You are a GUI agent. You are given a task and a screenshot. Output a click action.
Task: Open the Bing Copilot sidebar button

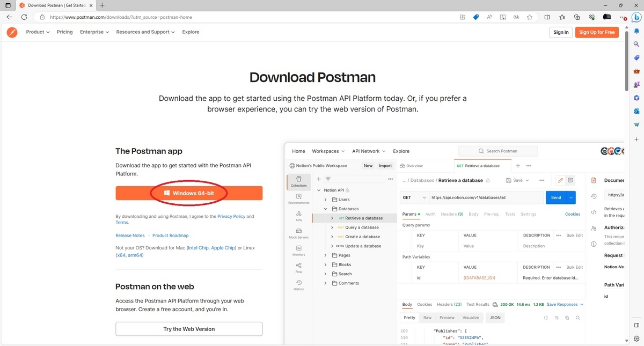[x=636, y=17]
